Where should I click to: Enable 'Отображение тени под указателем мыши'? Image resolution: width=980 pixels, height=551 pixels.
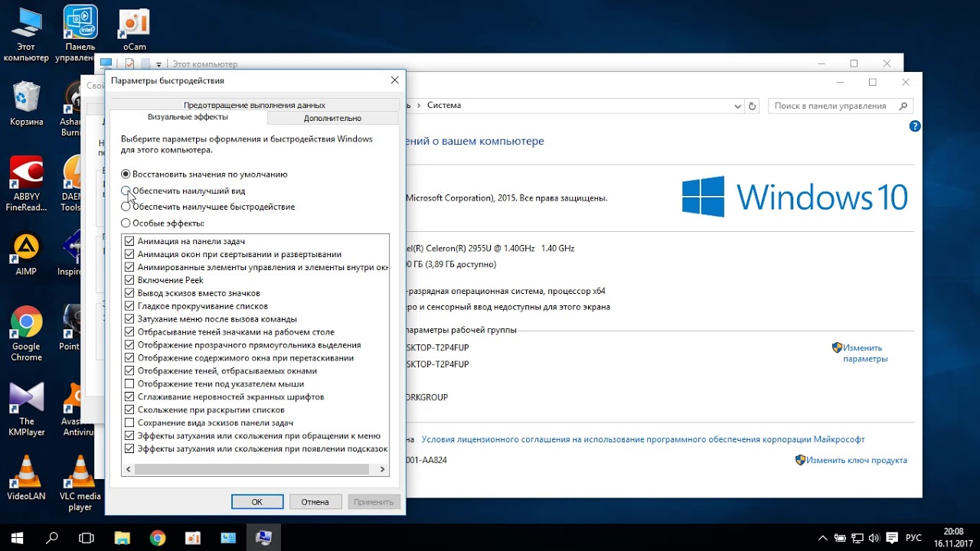(129, 384)
